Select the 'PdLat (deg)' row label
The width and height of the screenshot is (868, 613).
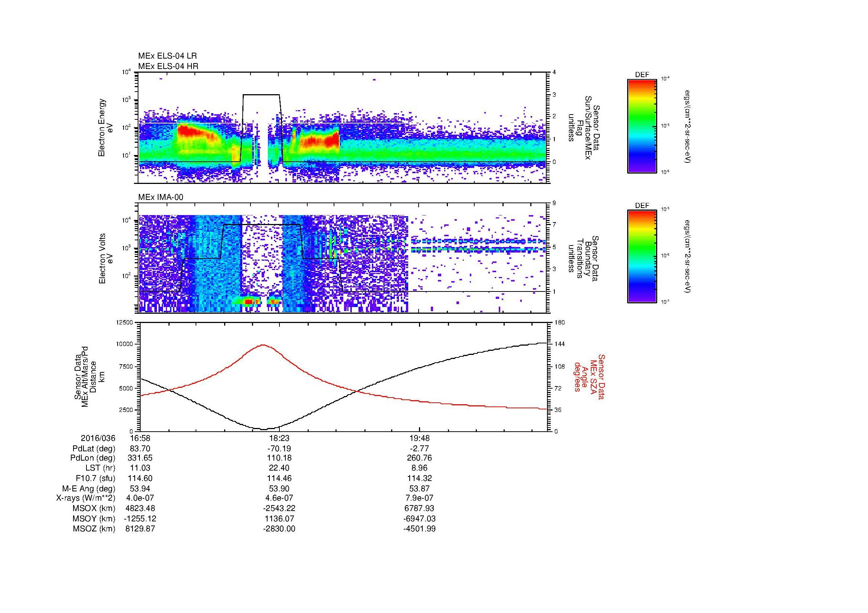click(94, 449)
